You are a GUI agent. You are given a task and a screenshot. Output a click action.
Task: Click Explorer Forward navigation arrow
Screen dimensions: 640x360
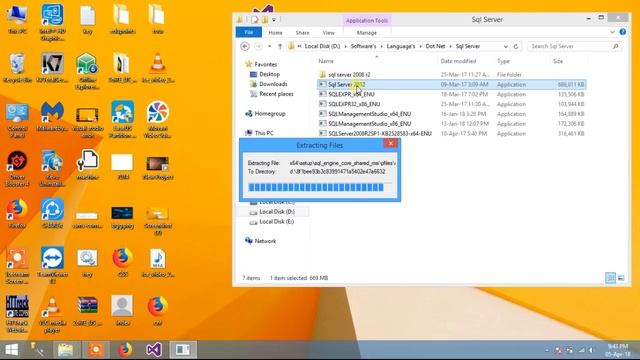(258, 47)
